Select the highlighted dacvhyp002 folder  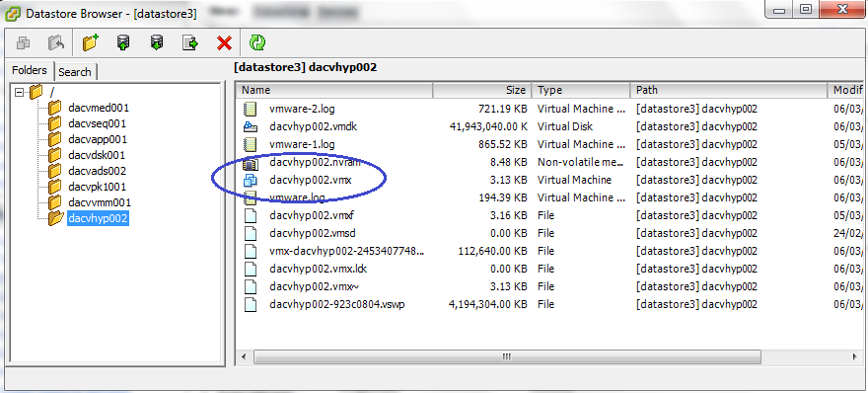[98, 218]
